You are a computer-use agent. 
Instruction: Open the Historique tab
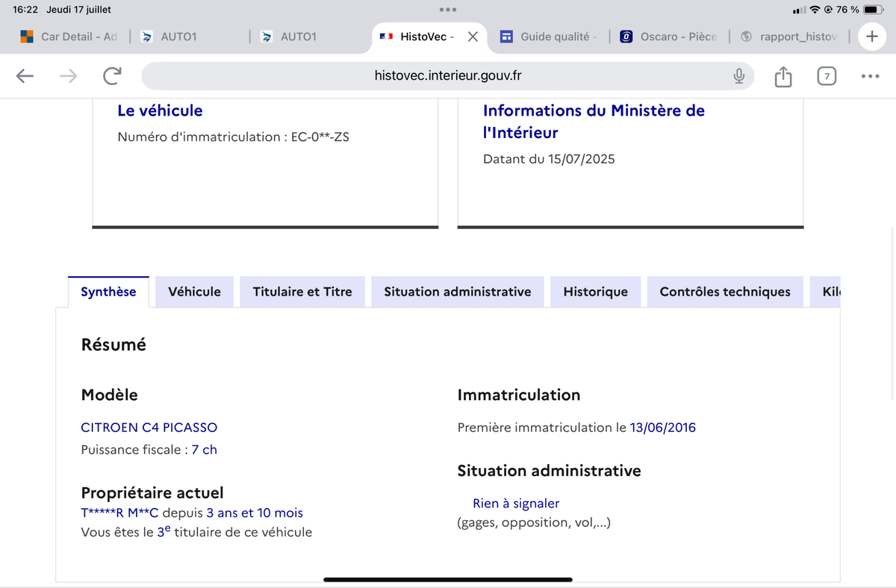point(596,292)
